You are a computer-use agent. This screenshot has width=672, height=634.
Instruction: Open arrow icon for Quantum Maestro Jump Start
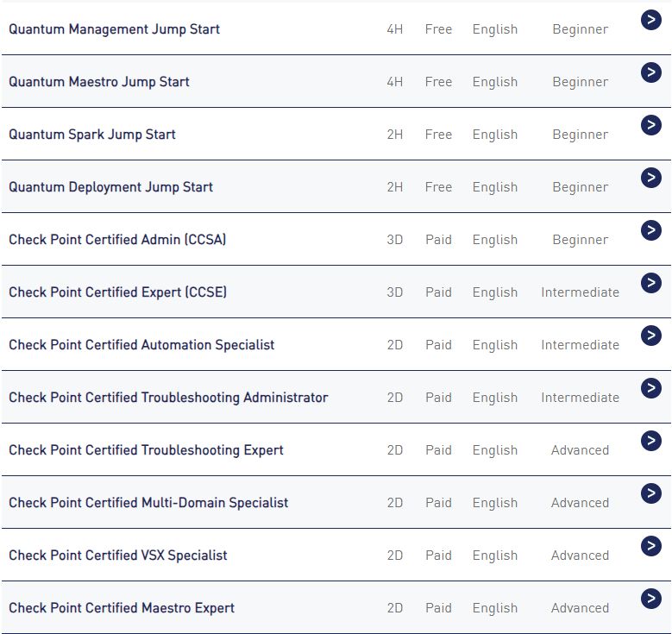tap(651, 72)
